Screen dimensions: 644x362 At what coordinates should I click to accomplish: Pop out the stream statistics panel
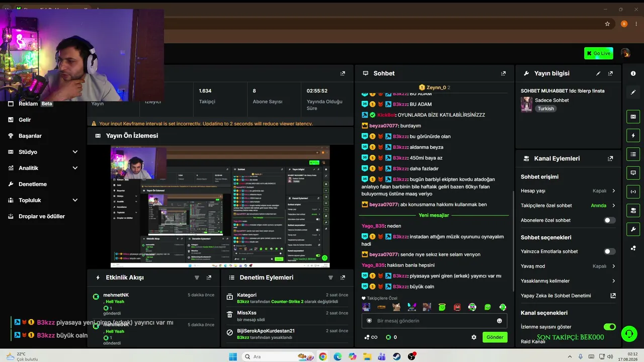pos(343,73)
